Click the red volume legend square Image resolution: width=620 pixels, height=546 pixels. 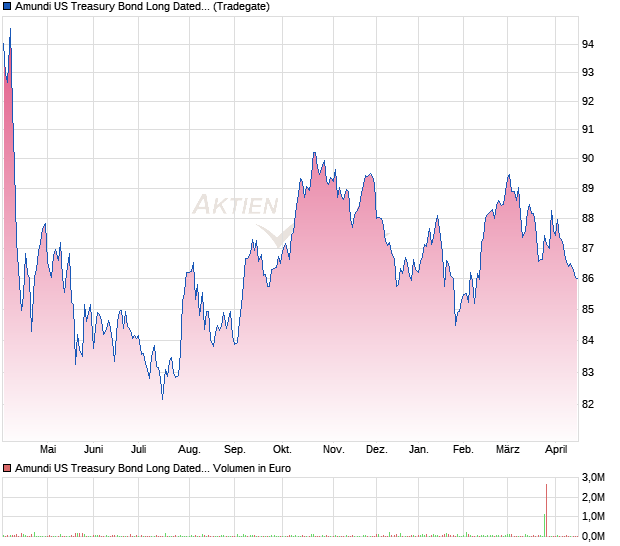pos(7,468)
